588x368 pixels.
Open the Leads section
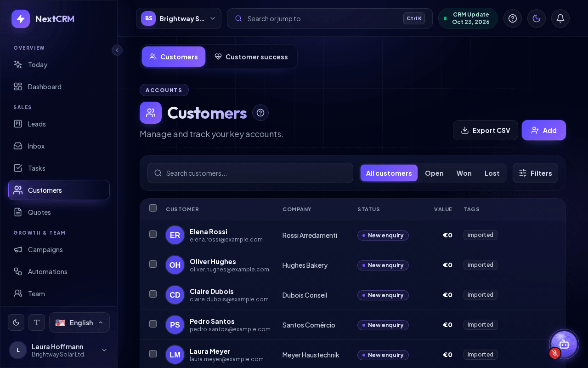click(59, 124)
